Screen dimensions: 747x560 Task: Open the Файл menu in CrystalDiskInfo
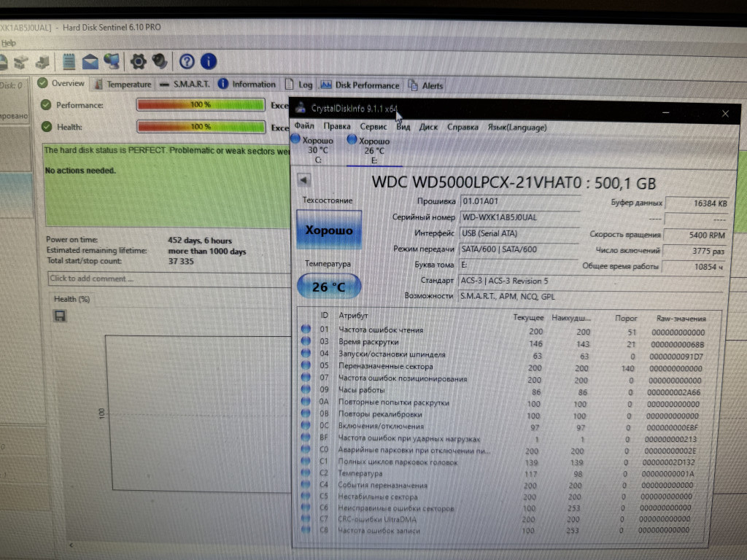(x=304, y=125)
